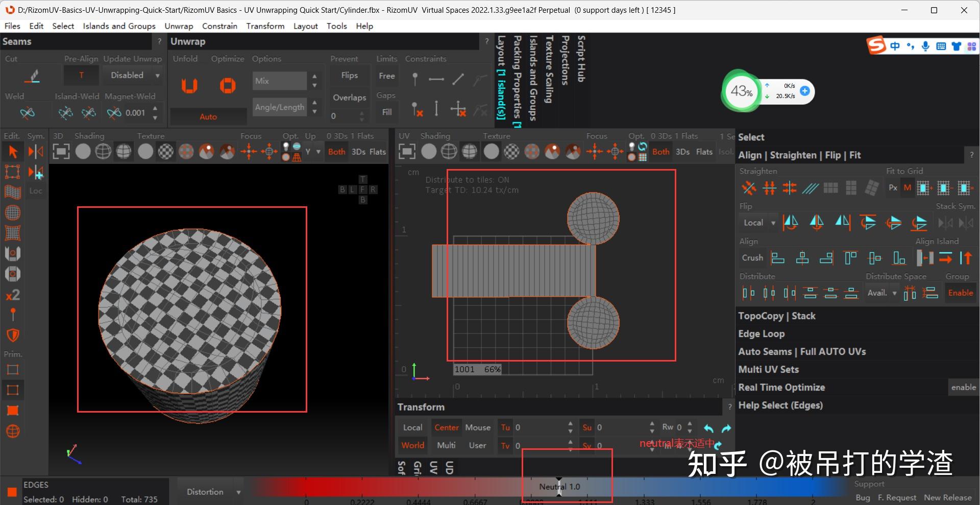Toggle Flats in the UV viewport
Image resolution: width=980 pixels, height=505 pixels.
(x=704, y=152)
